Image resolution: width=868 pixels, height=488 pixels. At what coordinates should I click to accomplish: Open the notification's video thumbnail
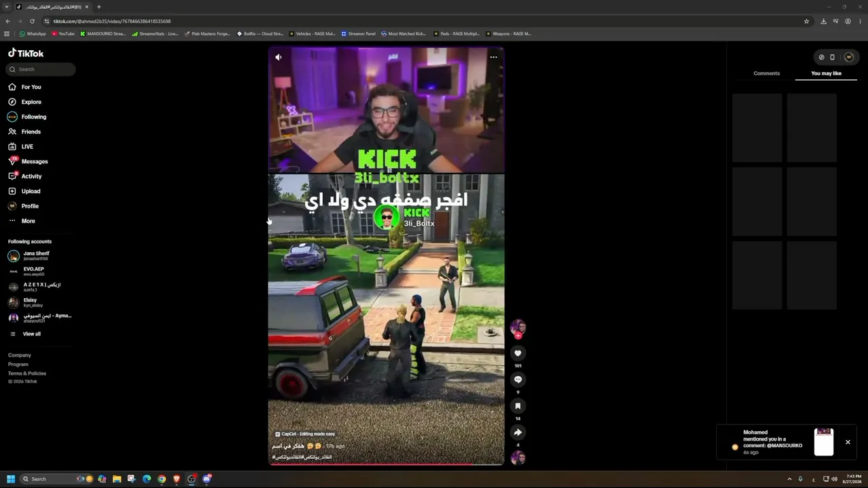coord(824,442)
